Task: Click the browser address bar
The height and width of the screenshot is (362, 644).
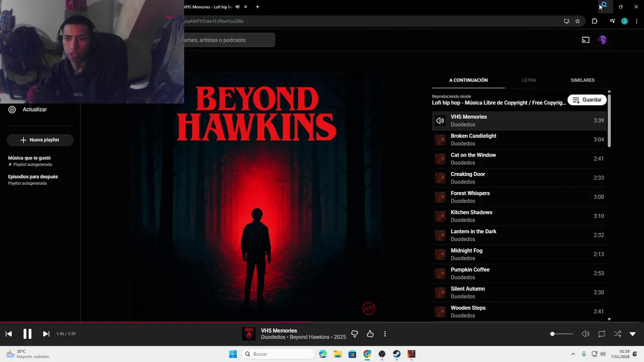Action: pos(372,21)
